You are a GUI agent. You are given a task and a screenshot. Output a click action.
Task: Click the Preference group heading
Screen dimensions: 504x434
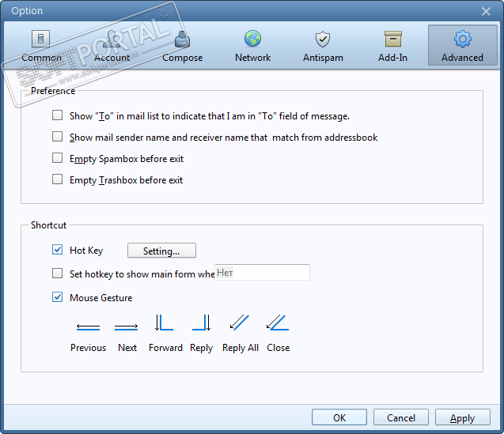tap(53, 91)
